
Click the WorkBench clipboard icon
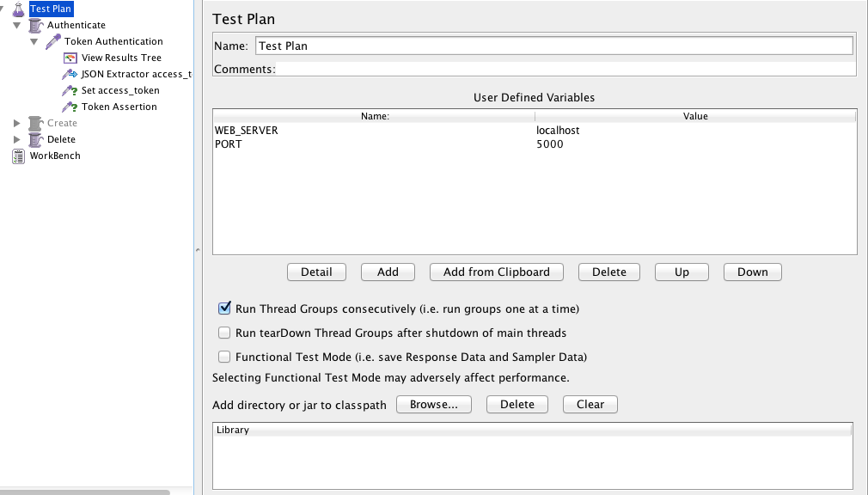[x=18, y=156]
